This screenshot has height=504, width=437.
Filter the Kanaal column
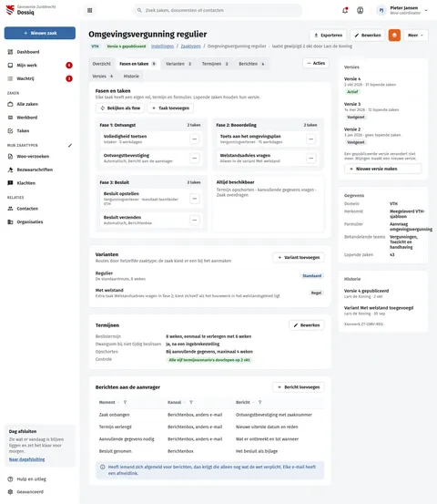pos(191,403)
